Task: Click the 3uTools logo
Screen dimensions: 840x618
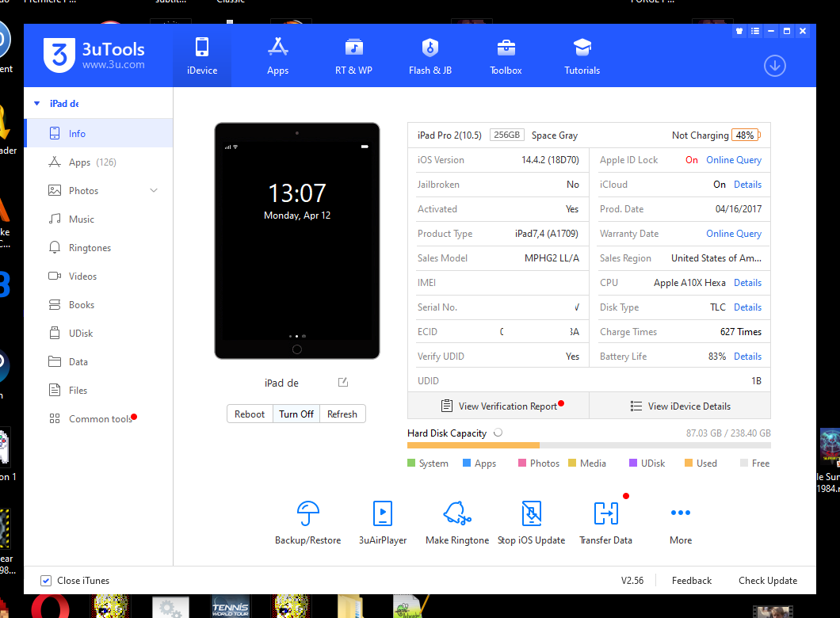Action: pos(94,55)
